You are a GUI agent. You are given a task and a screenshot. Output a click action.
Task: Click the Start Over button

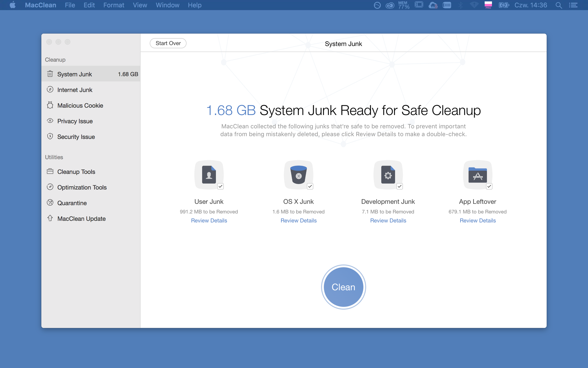pyautogui.click(x=168, y=43)
